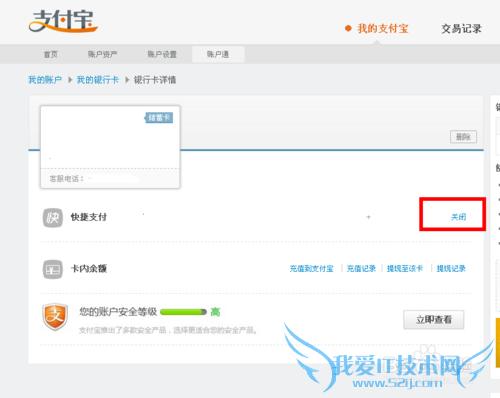The image size is (500, 398).
Task: Click the 支付宝推出了多款安全产品 description text
Action: click(x=168, y=330)
